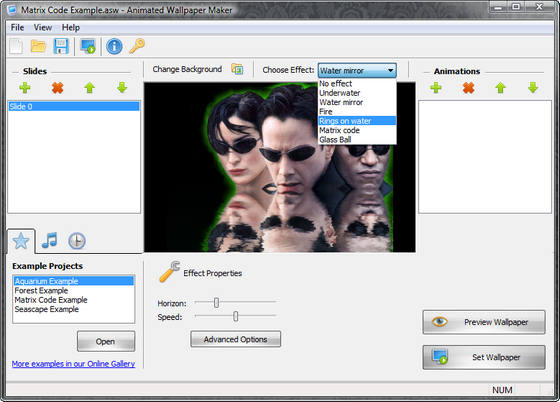Add a new slide with green plus

pos(25,87)
